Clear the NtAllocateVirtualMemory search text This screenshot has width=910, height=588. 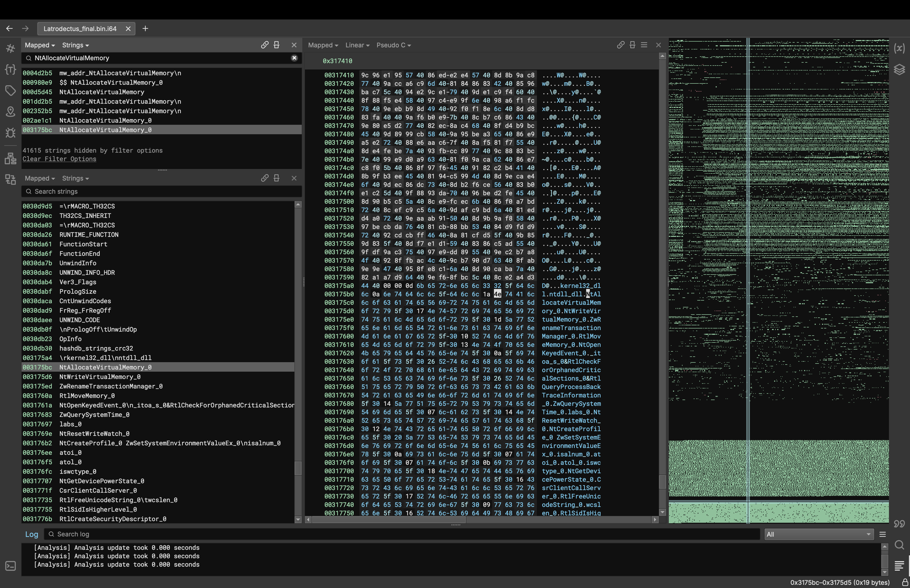tap(294, 58)
